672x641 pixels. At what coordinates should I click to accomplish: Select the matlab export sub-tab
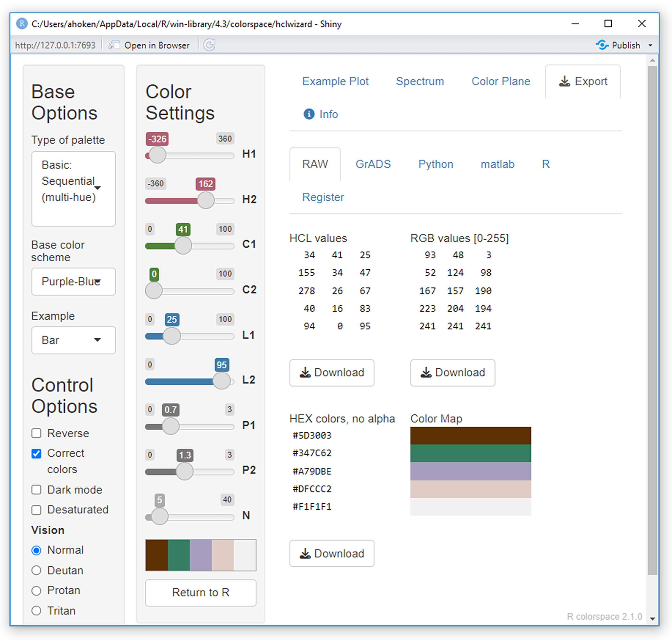pyautogui.click(x=498, y=164)
